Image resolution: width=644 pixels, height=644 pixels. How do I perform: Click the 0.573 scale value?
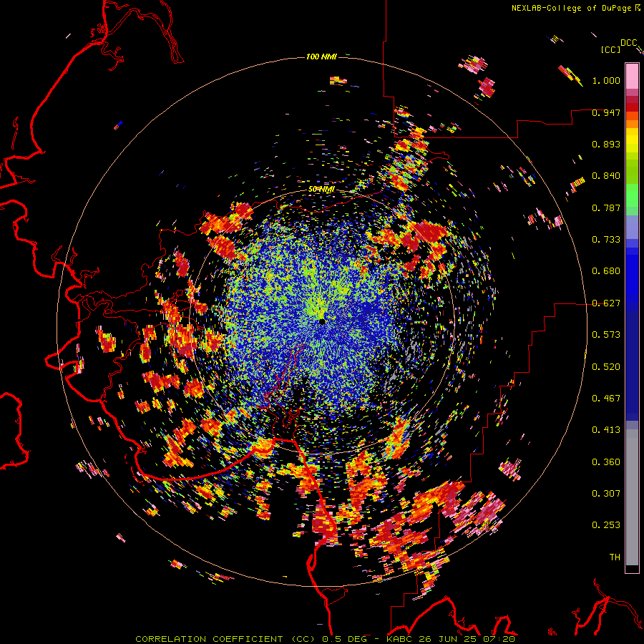[x=606, y=335]
